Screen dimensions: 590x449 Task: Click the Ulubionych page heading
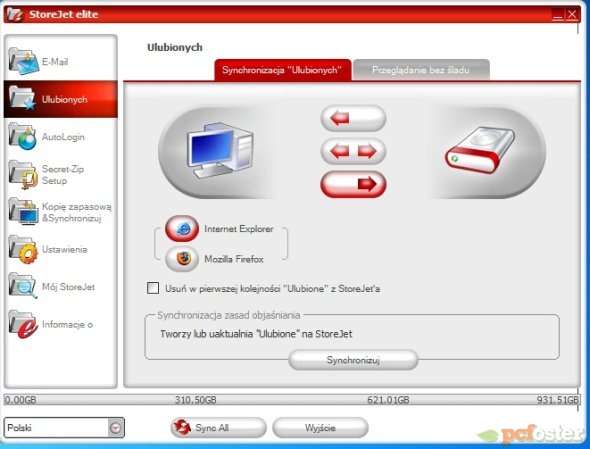pyautogui.click(x=175, y=47)
